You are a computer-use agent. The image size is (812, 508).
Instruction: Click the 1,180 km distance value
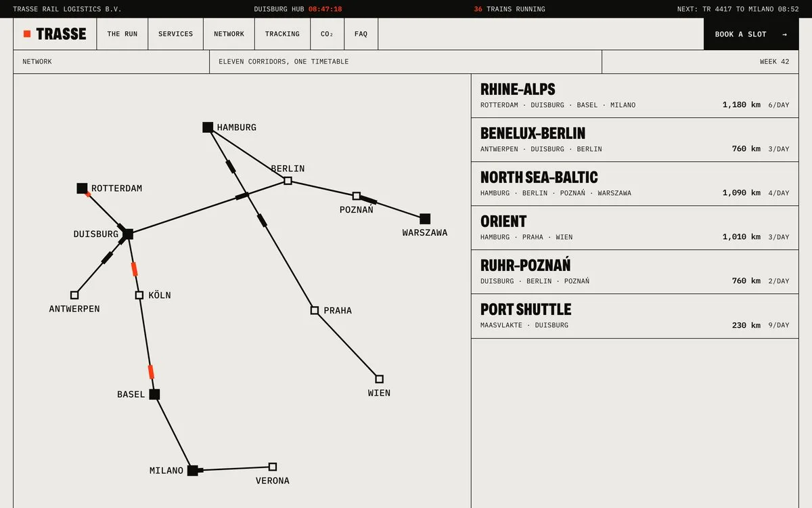(x=742, y=105)
